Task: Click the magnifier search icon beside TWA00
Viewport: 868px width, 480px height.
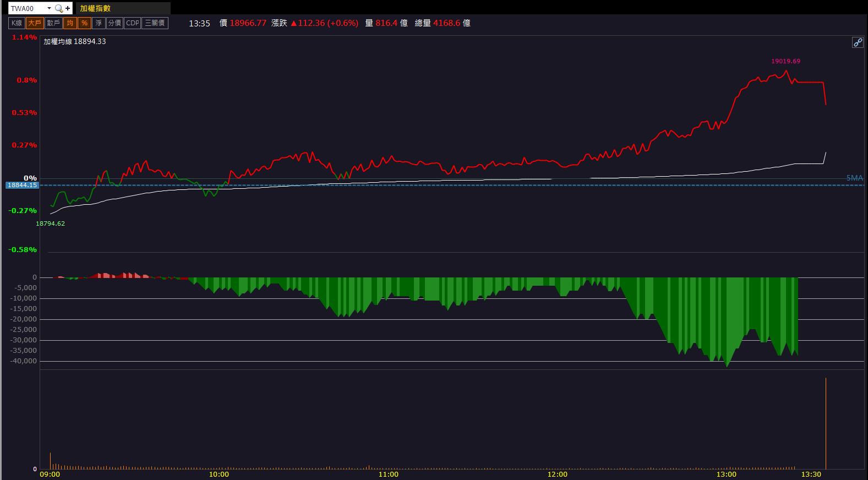Action: click(58, 9)
